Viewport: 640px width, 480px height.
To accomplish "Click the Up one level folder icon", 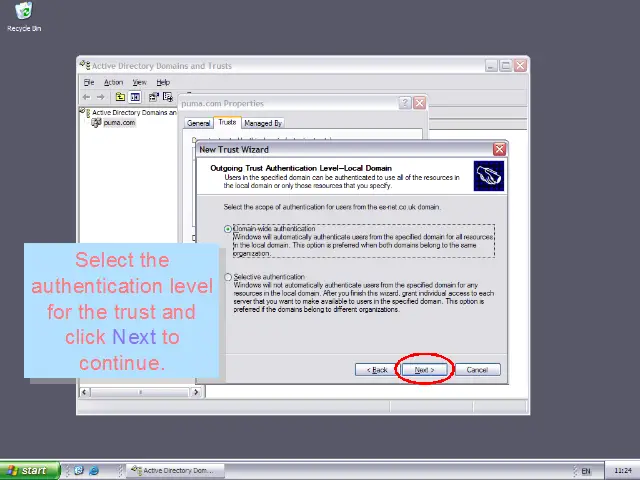I will 120,97.
